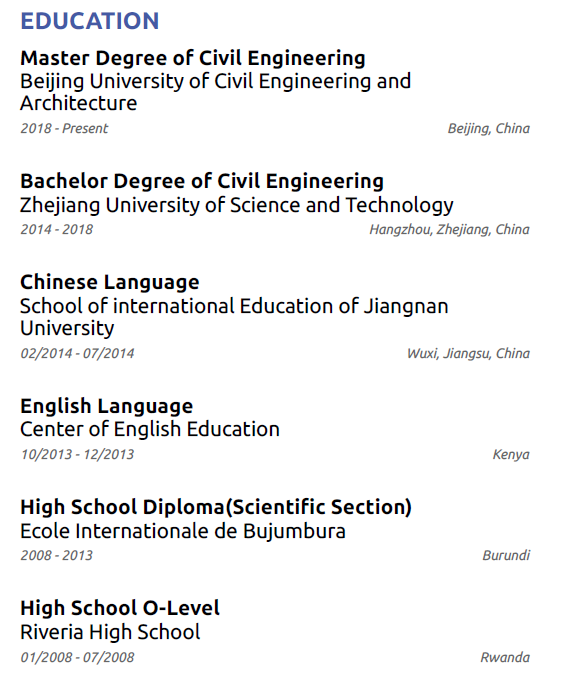Click School of international Education of Jiangnan
Viewport: 588px width, 689px height.
click(234, 306)
